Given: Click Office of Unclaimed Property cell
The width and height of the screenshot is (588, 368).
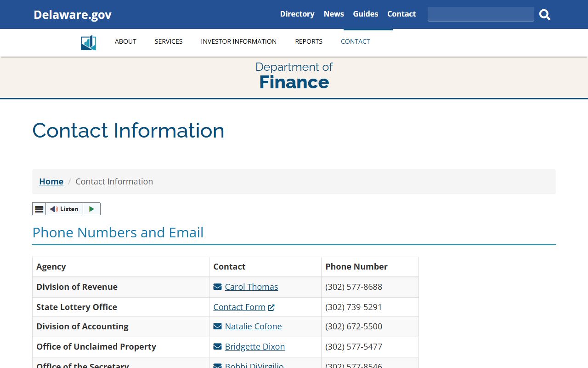Looking at the screenshot, I should pyautogui.click(x=121, y=347).
